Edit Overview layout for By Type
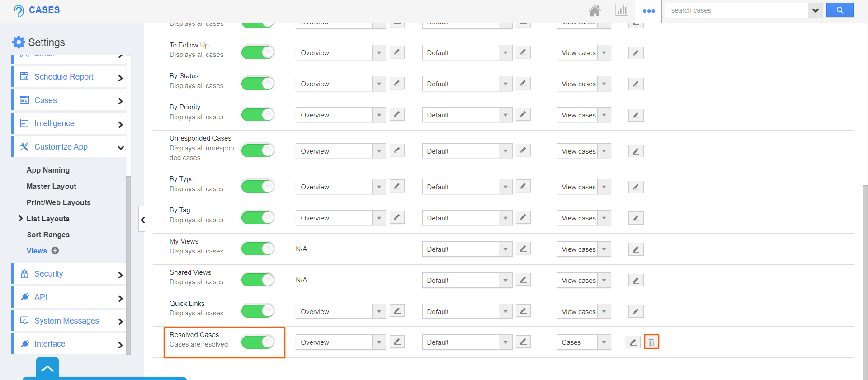This screenshot has height=380, width=868. tap(397, 187)
